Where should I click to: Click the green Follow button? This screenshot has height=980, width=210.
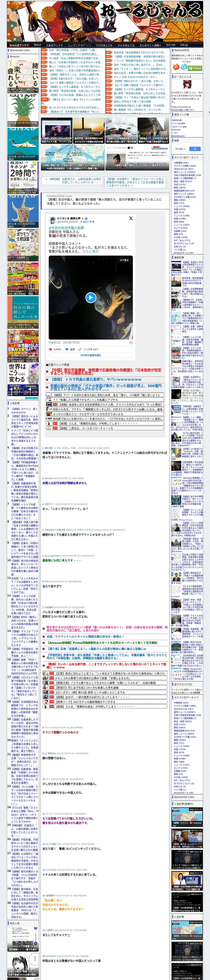195,68
